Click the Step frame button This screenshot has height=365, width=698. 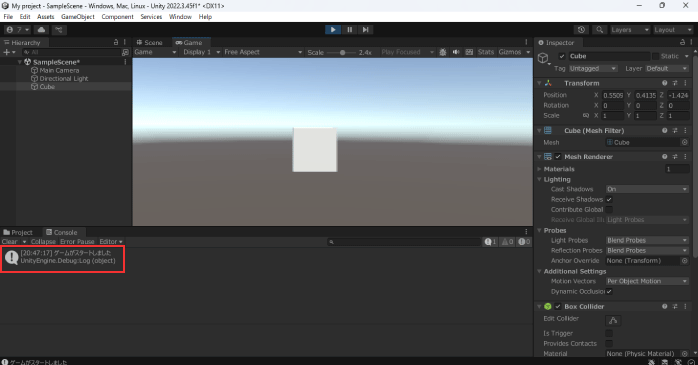coord(365,29)
